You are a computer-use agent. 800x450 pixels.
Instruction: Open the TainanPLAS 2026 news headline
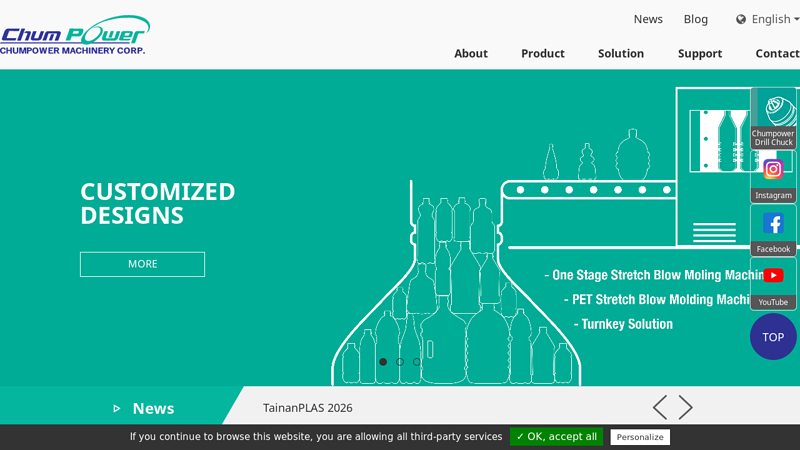point(308,408)
